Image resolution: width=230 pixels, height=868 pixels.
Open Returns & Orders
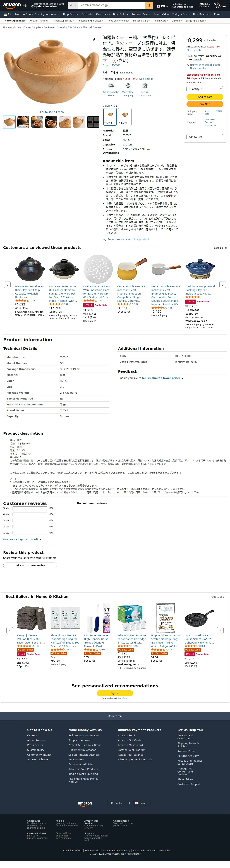coord(204,5)
